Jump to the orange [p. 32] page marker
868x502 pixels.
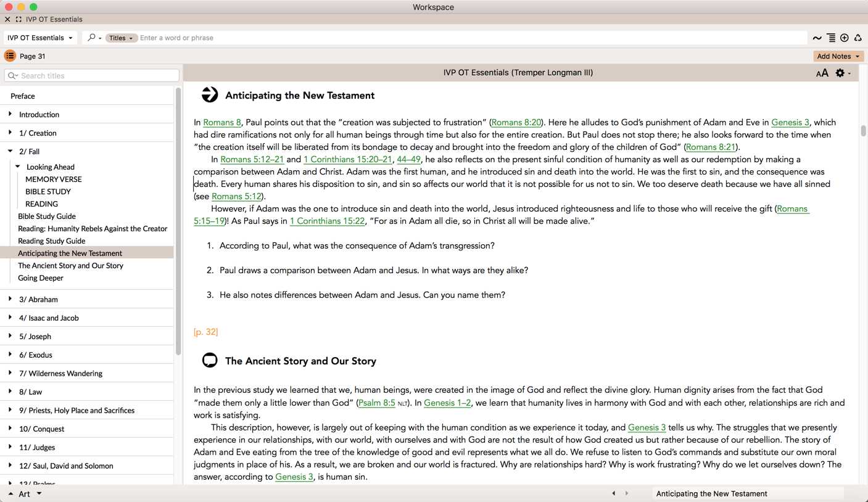point(205,332)
